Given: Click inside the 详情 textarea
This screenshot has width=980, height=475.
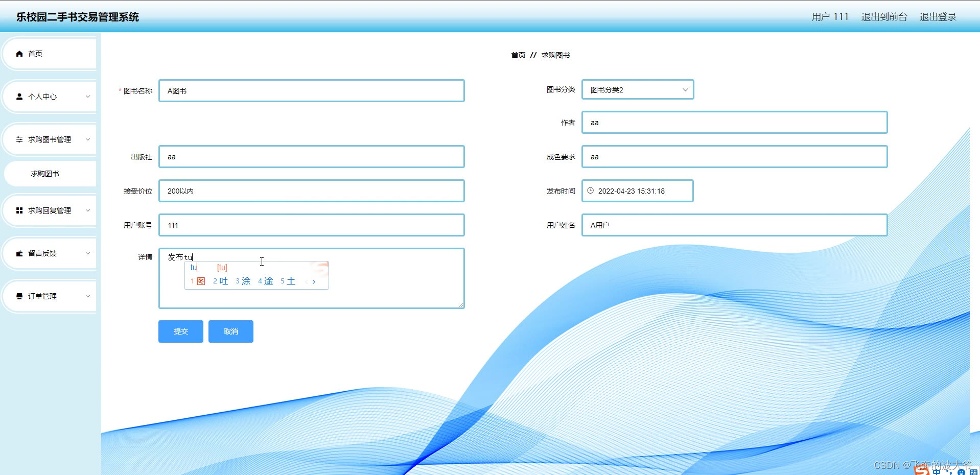Looking at the screenshot, I should tap(312, 278).
